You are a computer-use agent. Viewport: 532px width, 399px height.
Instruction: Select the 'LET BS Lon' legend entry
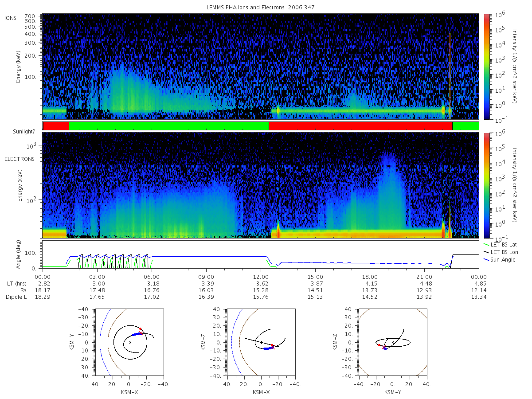pos(501,252)
